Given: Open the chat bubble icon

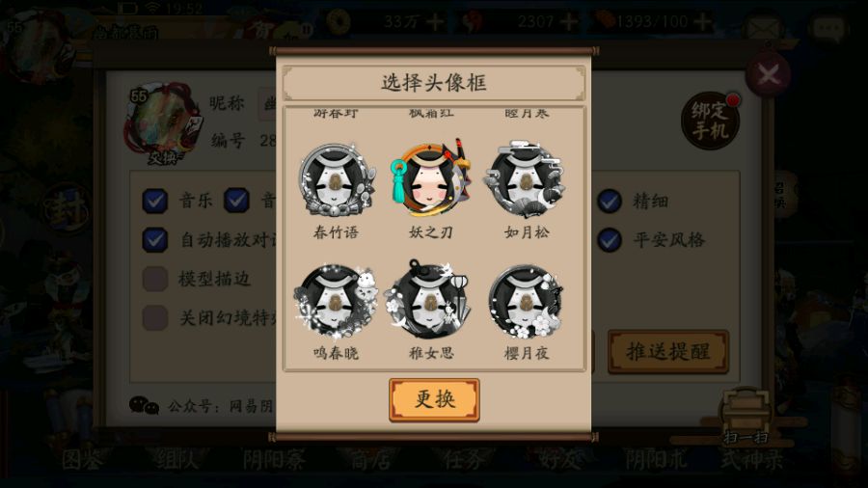Looking at the screenshot, I should [828, 27].
